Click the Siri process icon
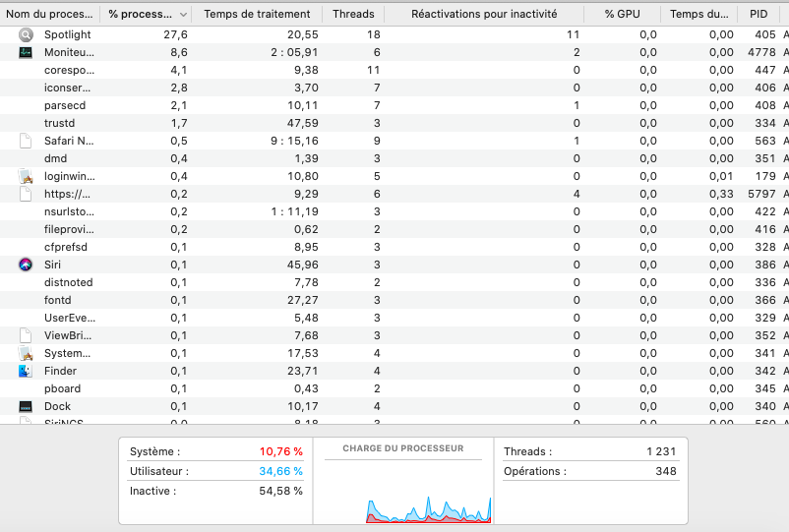This screenshot has height=532, width=789. tap(26, 265)
